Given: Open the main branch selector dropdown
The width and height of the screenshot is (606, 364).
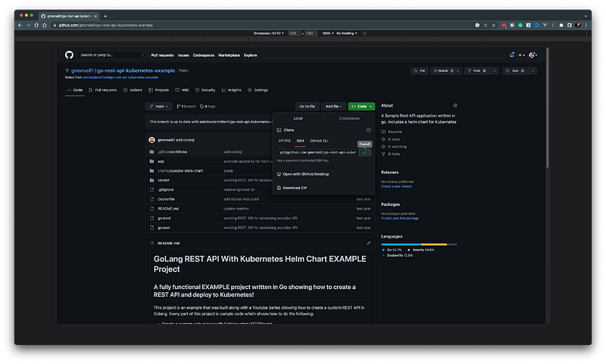Looking at the screenshot, I should [x=159, y=106].
